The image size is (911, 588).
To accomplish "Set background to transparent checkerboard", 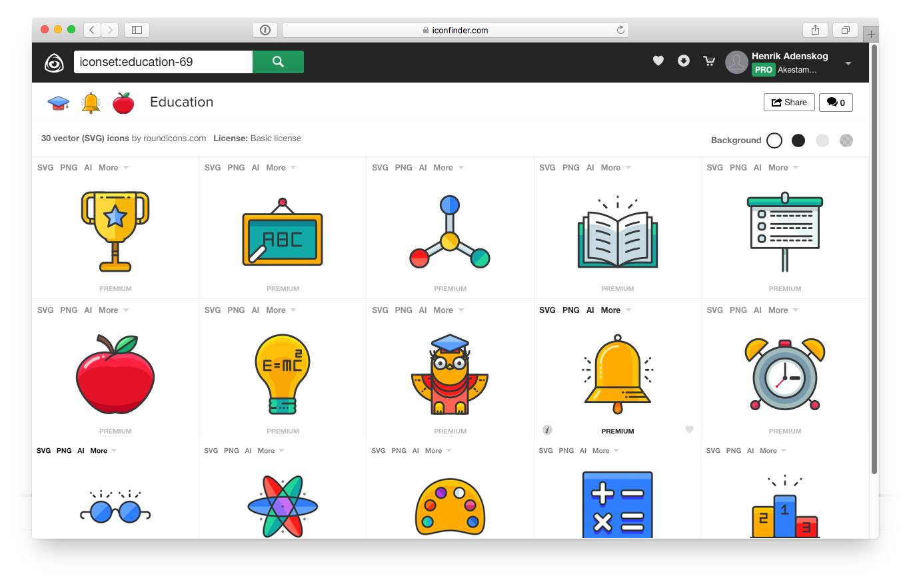I will click(x=846, y=141).
